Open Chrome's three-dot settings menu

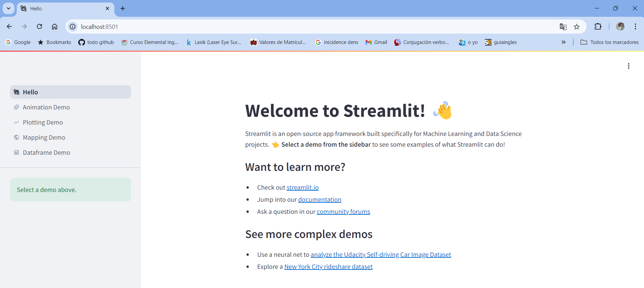coord(635,27)
